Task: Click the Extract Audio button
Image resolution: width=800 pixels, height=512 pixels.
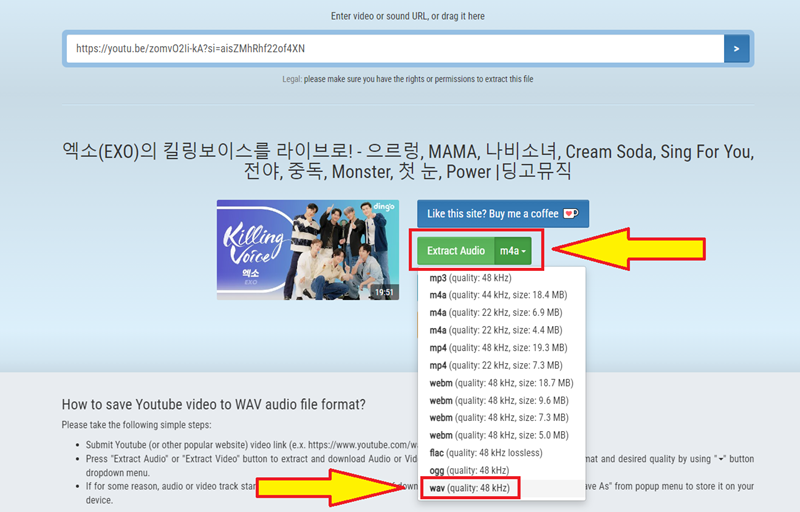Action: [455, 250]
